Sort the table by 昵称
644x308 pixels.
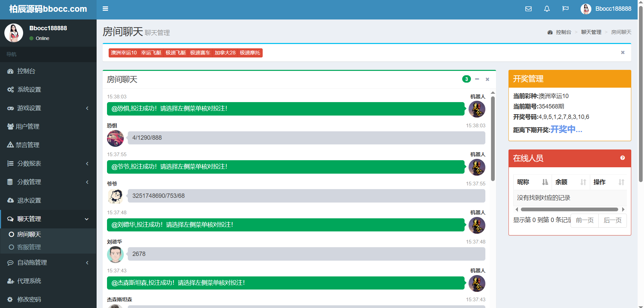click(532, 182)
